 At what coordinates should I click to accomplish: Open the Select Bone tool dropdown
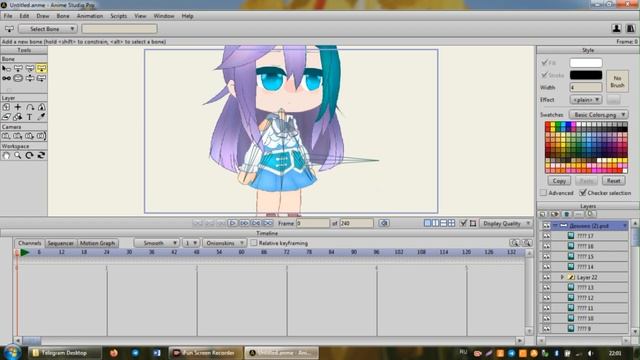pos(47,29)
